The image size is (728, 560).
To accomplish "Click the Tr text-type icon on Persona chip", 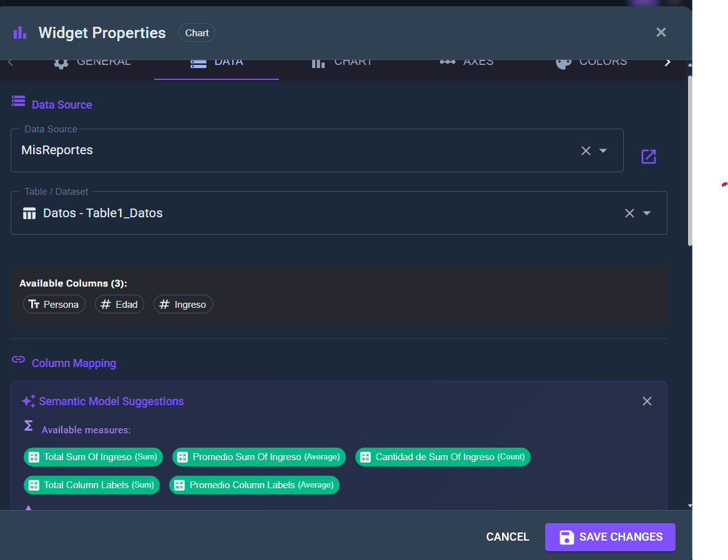I will pyautogui.click(x=37, y=304).
